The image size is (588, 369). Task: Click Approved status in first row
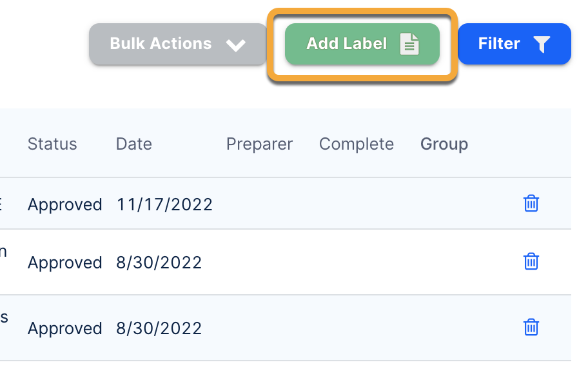pyautogui.click(x=65, y=204)
